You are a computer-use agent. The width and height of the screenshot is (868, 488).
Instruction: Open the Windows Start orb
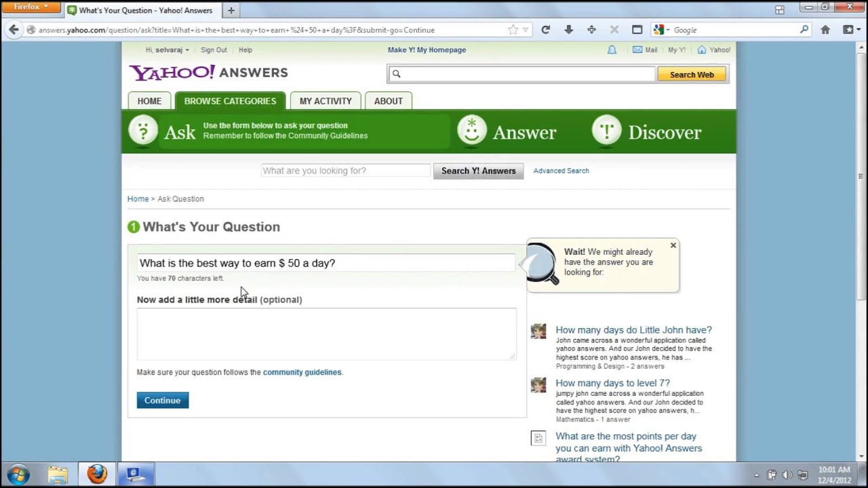[x=18, y=474]
